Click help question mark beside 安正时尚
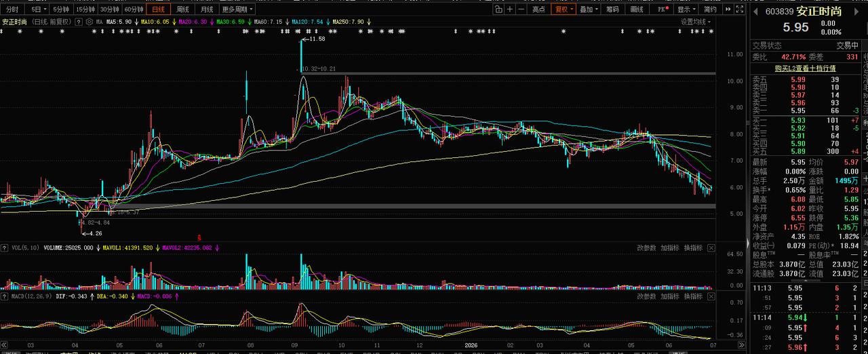This screenshot has height=354, width=868. pyautogui.click(x=79, y=22)
